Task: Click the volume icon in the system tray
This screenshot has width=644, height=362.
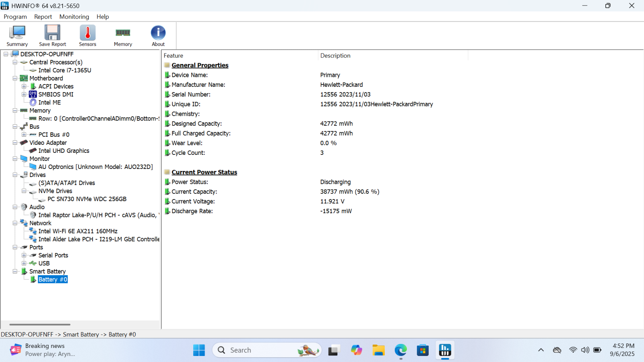Action: tap(585, 350)
